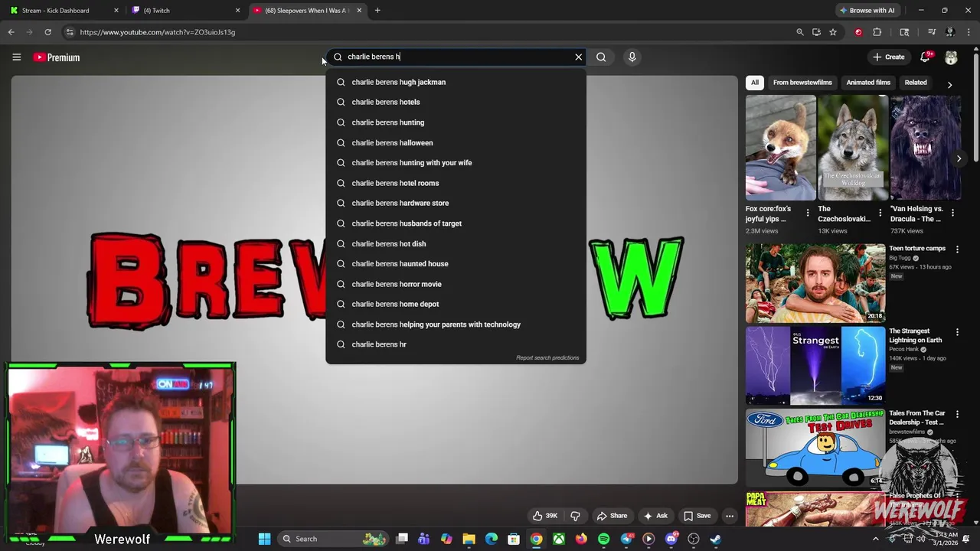The image size is (980, 551).
Task: Open options for Strangest Lightning video
Action: (x=957, y=332)
